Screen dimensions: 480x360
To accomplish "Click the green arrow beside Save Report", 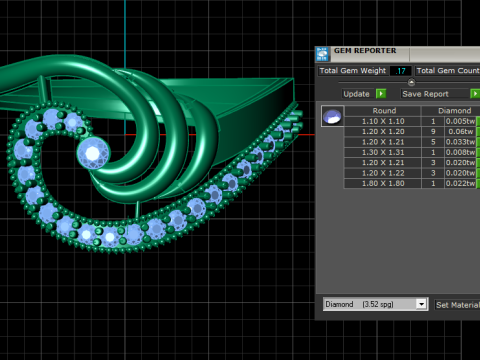I will (475, 94).
